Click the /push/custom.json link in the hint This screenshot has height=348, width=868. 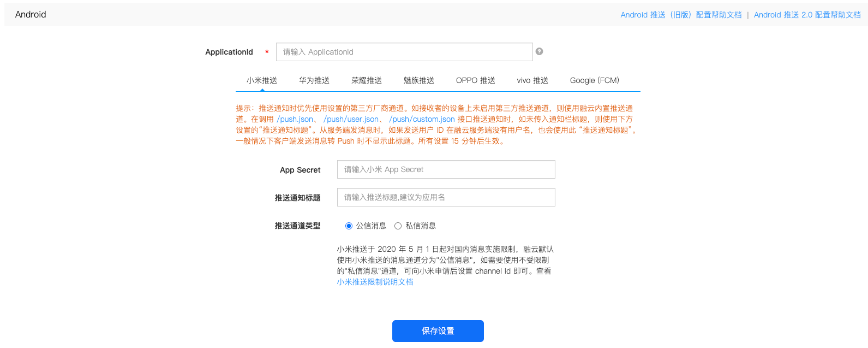(x=422, y=119)
